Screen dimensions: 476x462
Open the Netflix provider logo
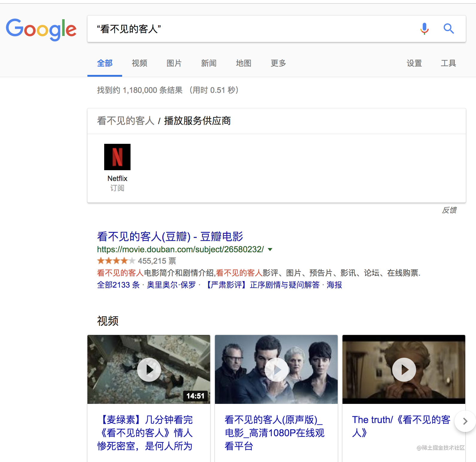click(117, 157)
